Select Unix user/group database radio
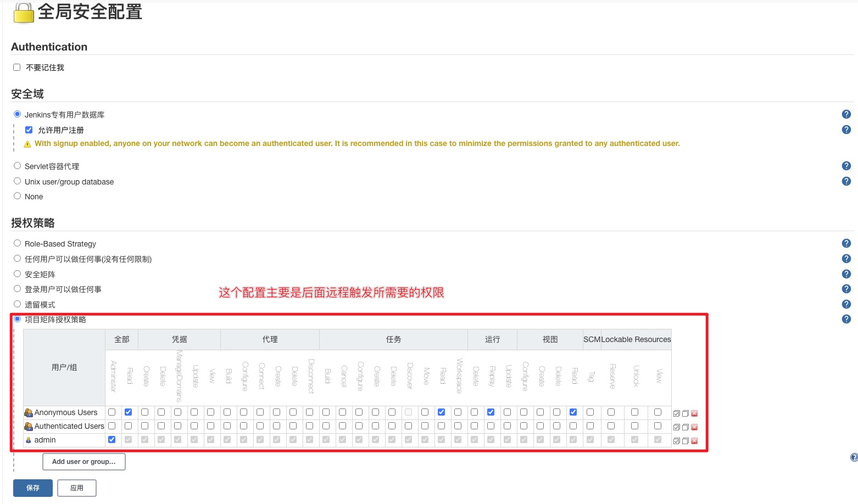Viewport: 858px width, 504px height. tap(17, 181)
